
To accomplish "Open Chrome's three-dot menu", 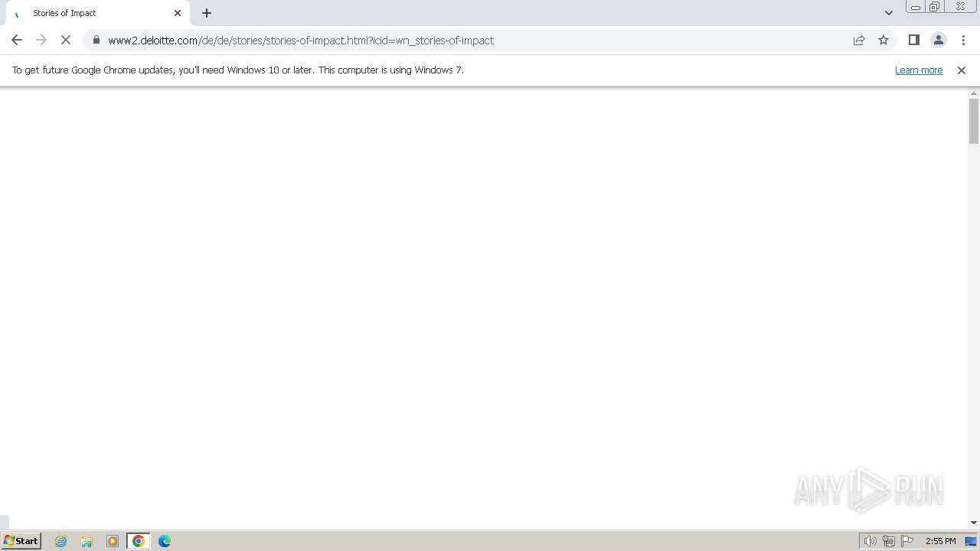I will (963, 40).
